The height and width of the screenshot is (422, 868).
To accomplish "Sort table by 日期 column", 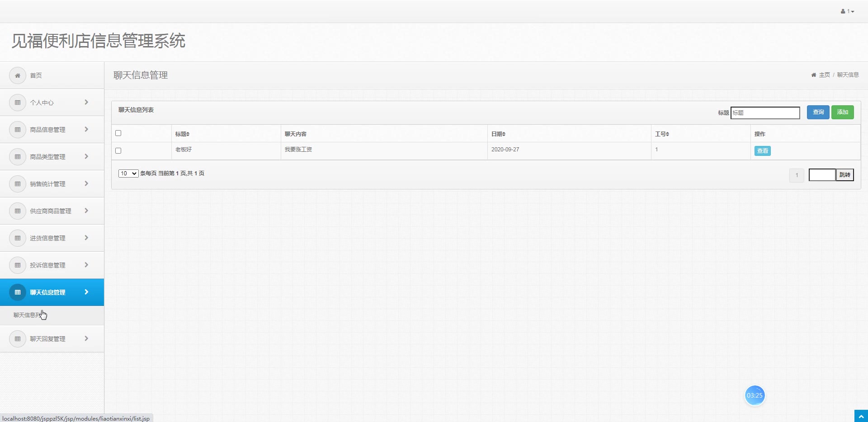I will tap(499, 134).
